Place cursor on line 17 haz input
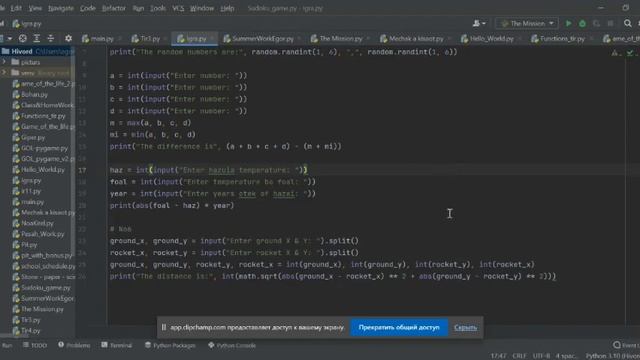Image resolution: width=640 pixels, height=360 pixels. [209, 170]
